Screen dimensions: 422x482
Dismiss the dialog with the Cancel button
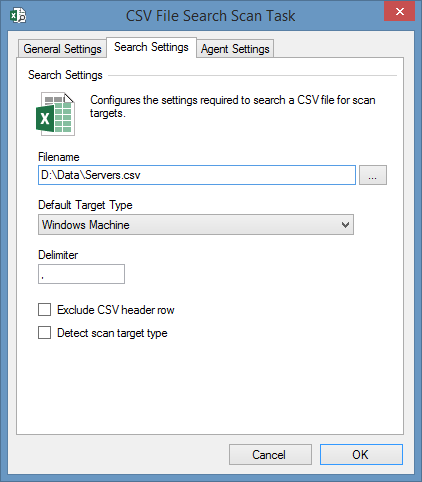270,454
